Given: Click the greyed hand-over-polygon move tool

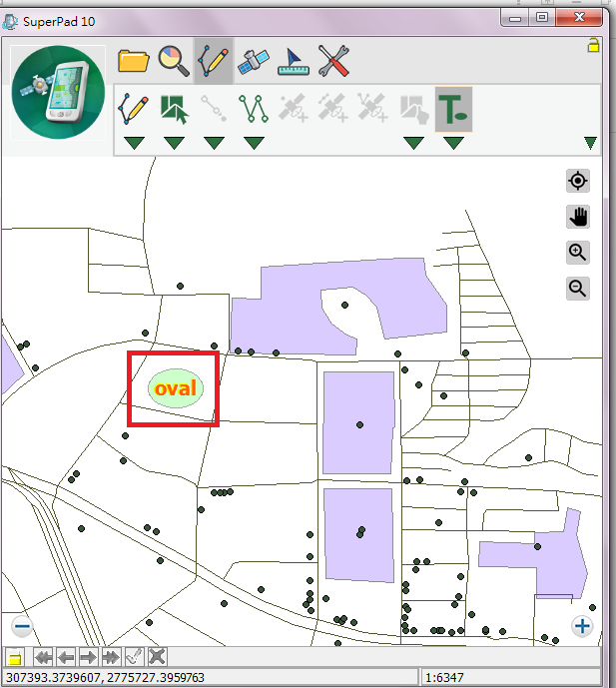Looking at the screenshot, I should point(414,109).
